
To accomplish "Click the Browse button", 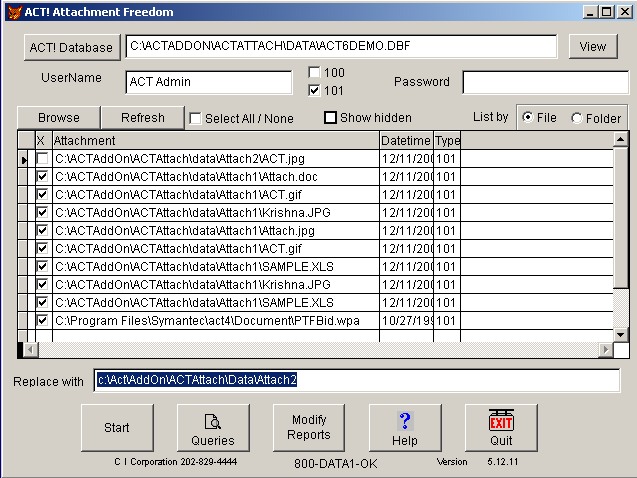I will coord(59,118).
